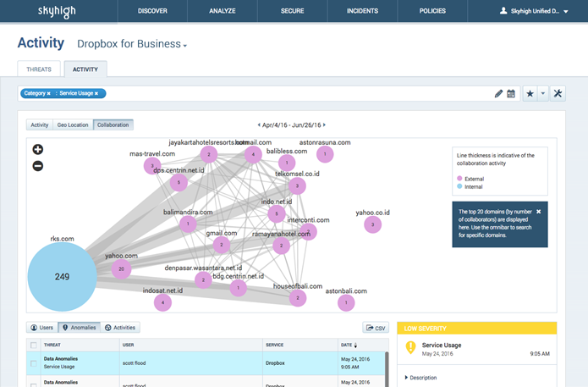Image resolution: width=588 pixels, height=387 pixels.
Task: Zoom in on the collaboration graph
Action: click(38, 150)
